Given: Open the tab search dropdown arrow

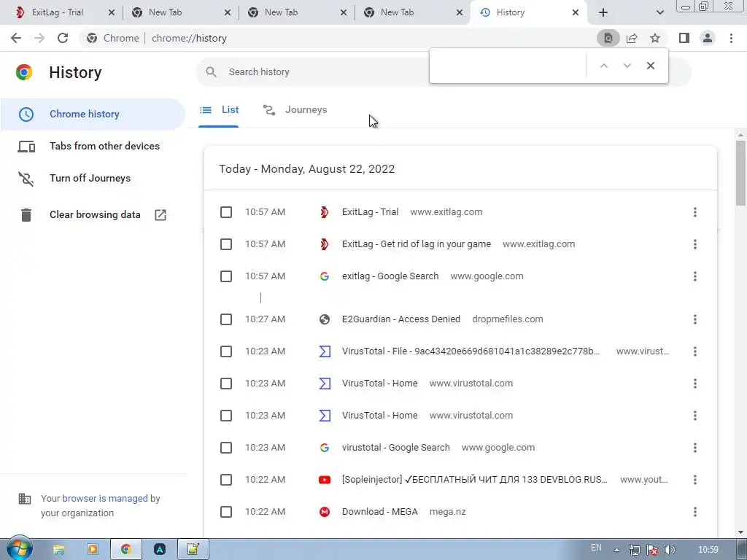Looking at the screenshot, I should 659,12.
